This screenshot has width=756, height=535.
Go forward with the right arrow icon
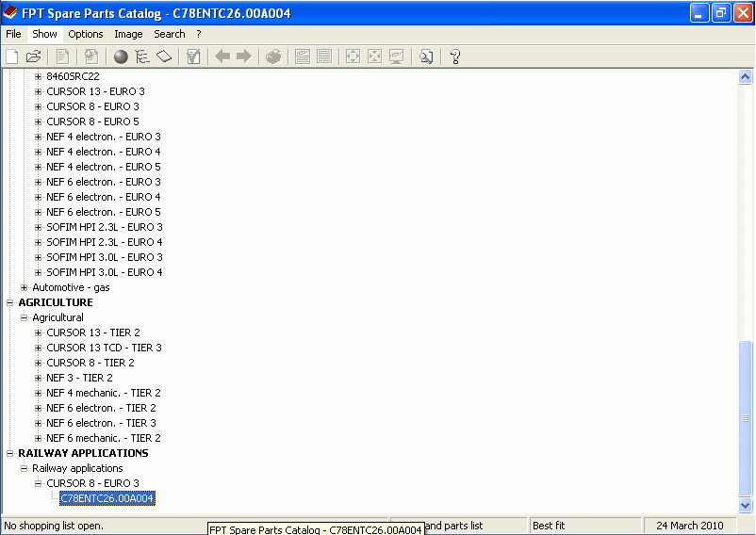tap(244, 57)
